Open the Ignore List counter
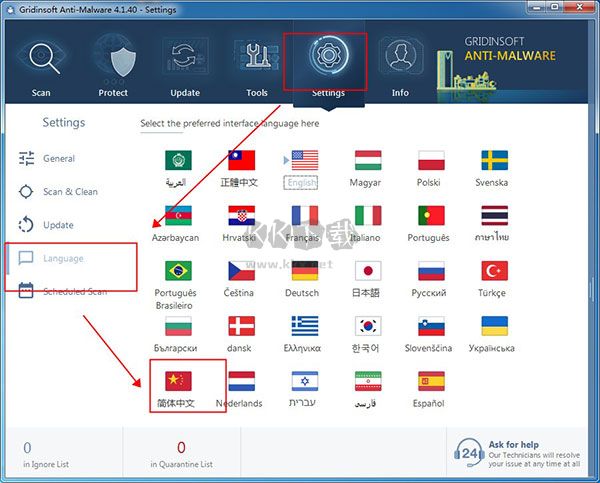The image size is (600, 483). pos(46,455)
